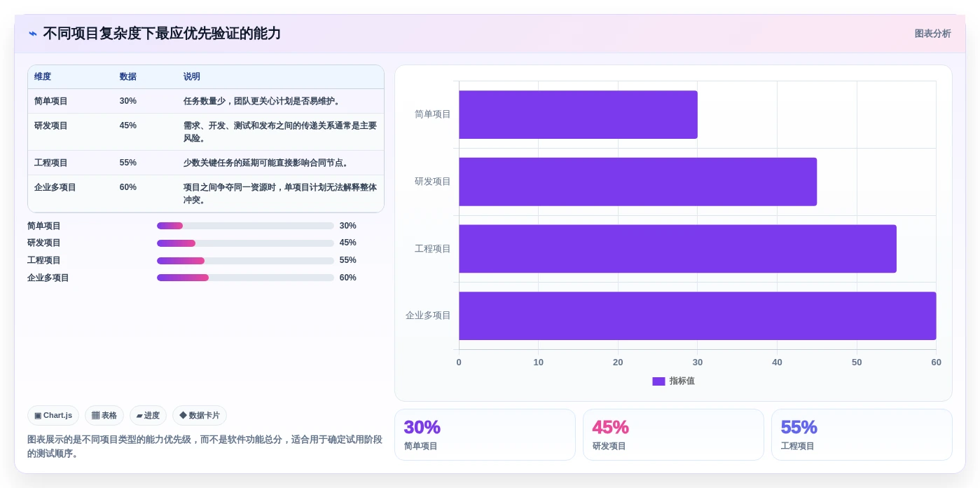Click the description 任务数量少，团队更关心计划是否易维护

click(x=263, y=101)
